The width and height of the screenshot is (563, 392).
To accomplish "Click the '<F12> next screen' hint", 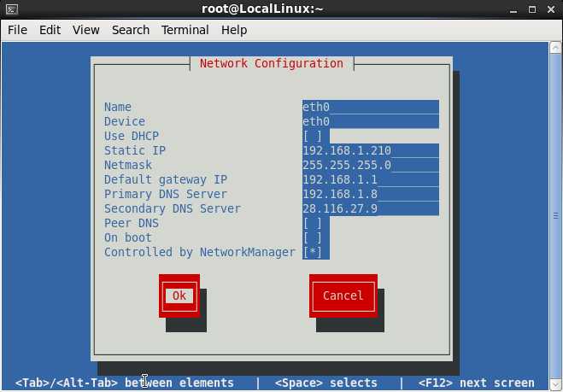I will [x=476, y=383].
